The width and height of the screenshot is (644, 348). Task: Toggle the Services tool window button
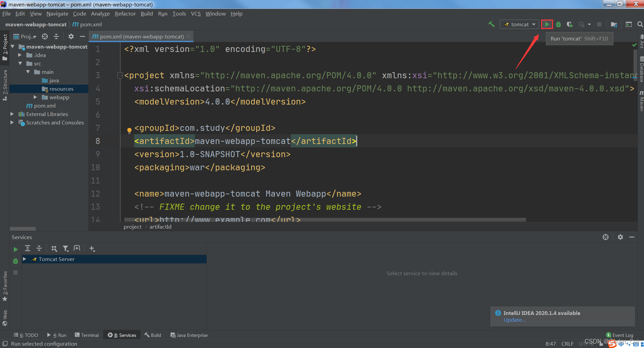pyautogui.click(x=122, y=335)
